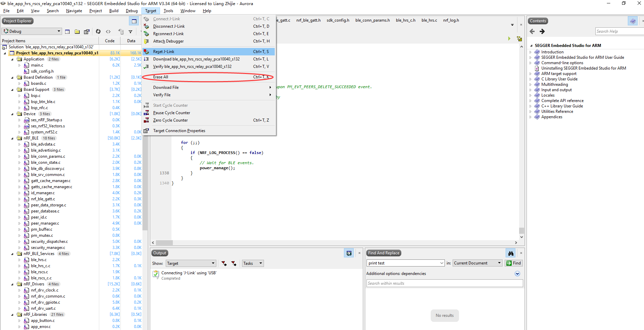
Task: Go forward in the help Contents panel
Action: [x=542, y=31]
